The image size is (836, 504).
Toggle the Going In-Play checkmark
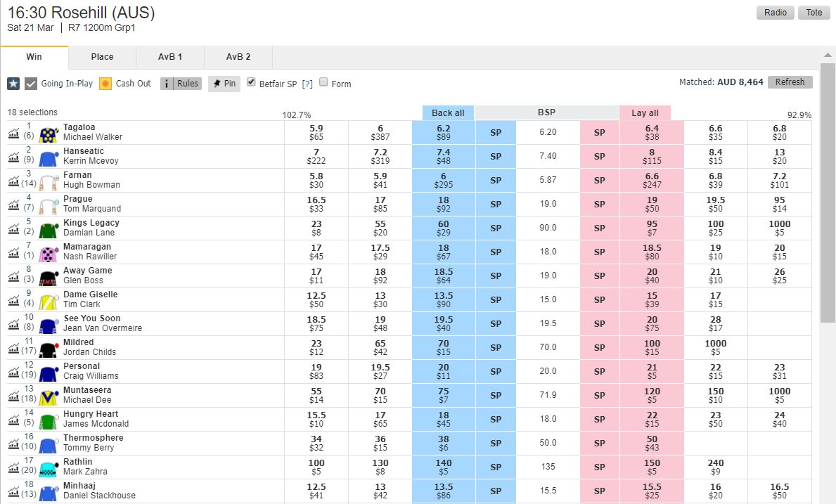(x=31, y=84)
